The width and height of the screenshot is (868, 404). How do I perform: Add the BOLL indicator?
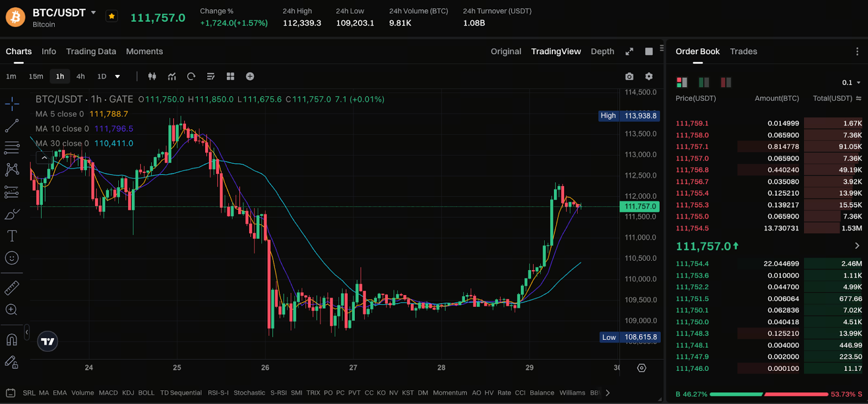coord(146,393)
